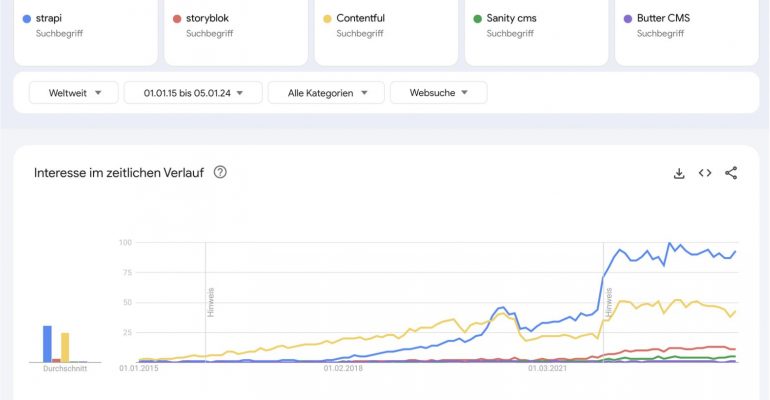Click the blue average bar for strapi
The image size is (770, 400).
(47, 344)
